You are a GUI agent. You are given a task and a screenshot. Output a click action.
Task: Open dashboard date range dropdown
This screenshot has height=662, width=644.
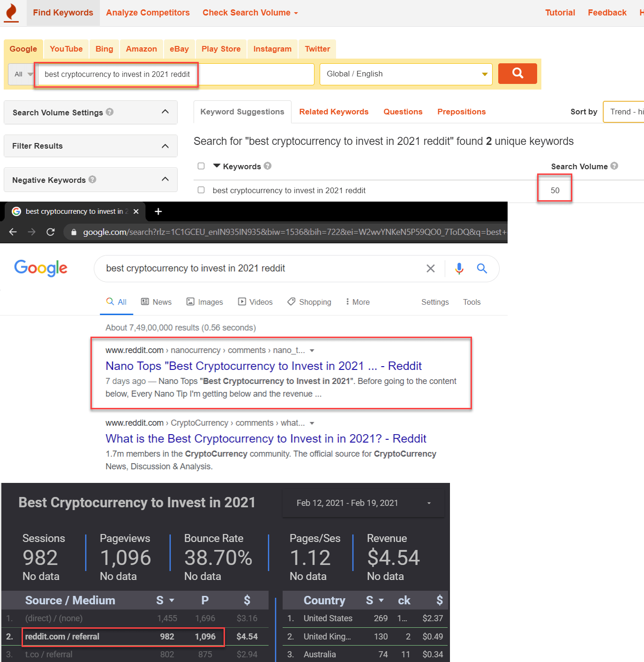363,503
